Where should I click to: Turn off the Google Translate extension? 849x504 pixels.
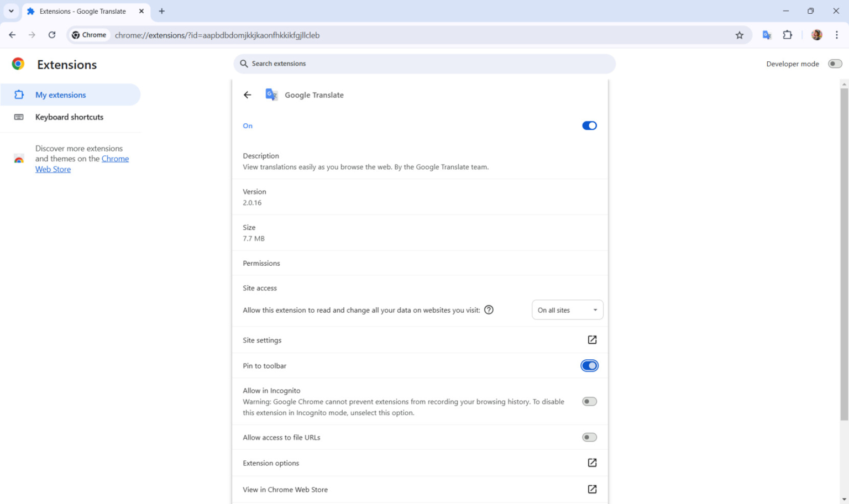click(x=589, y=125)
